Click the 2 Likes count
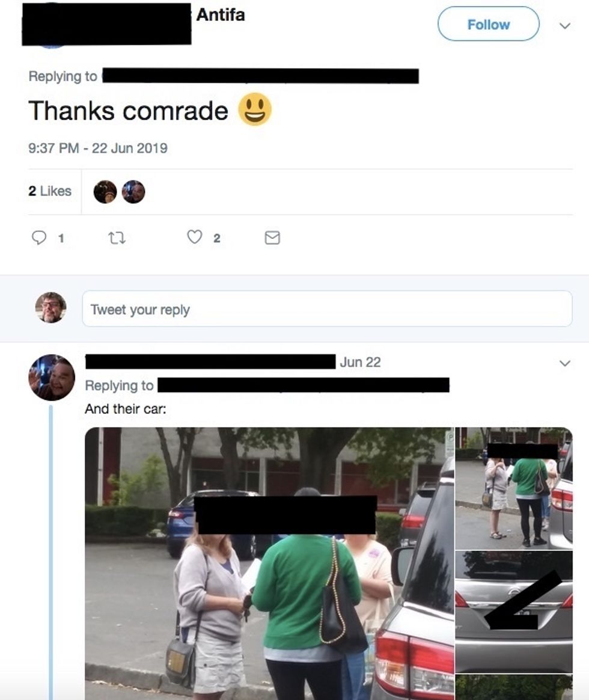Viewport: 589px width, 700px height. pos(50,191)
